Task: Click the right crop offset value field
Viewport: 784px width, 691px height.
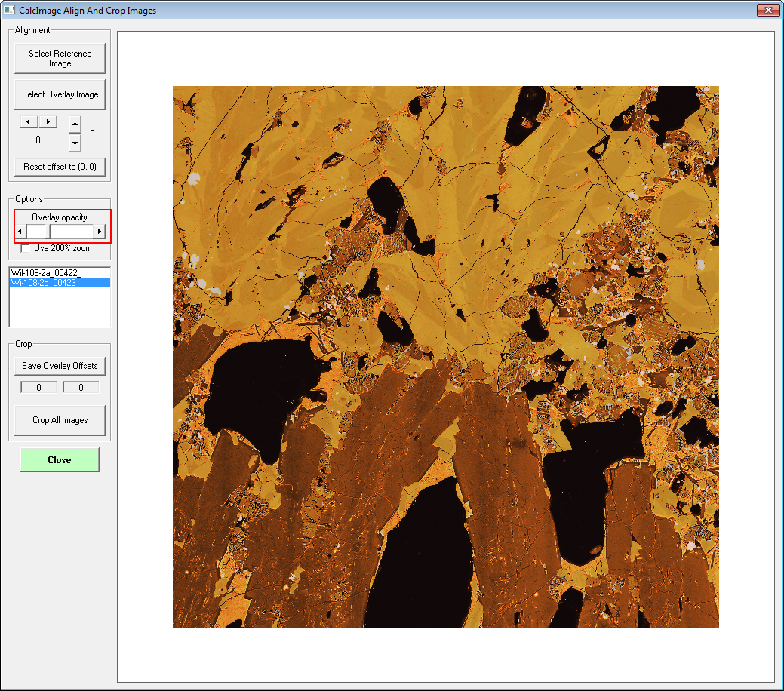Action: pyautogui.click(x=81, y=388)
